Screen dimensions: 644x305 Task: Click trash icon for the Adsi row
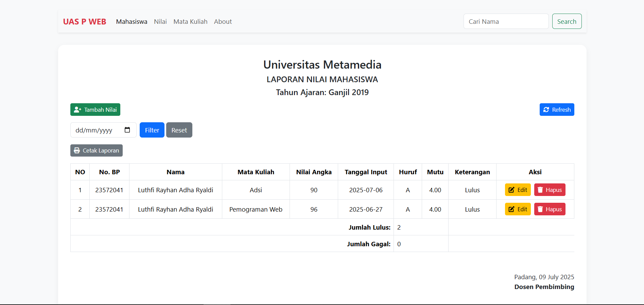tap(540, 190)
